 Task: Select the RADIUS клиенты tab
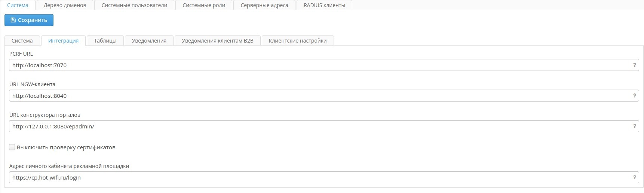point(324,5)
